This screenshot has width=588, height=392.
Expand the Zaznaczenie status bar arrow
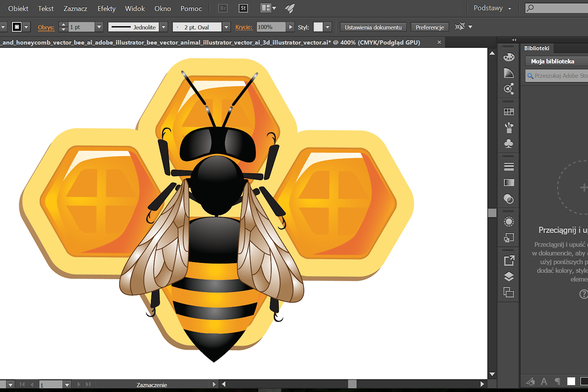click(x=214, y=384)
